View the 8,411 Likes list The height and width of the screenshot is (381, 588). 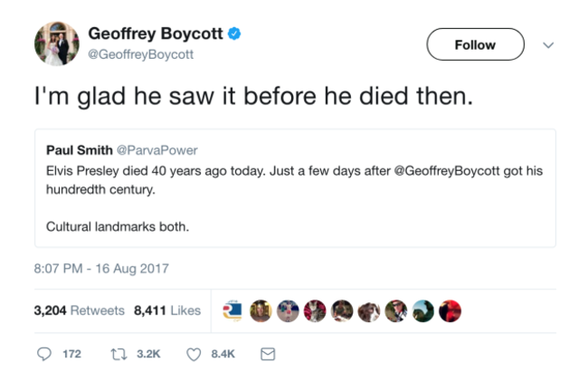tap(167, 310)
